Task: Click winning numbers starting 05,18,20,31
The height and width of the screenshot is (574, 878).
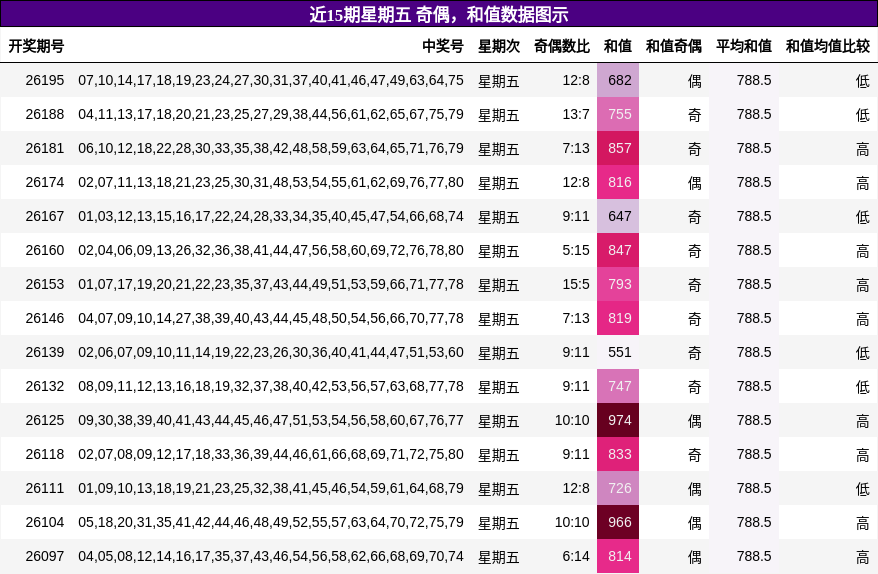Action: (271, 522)
